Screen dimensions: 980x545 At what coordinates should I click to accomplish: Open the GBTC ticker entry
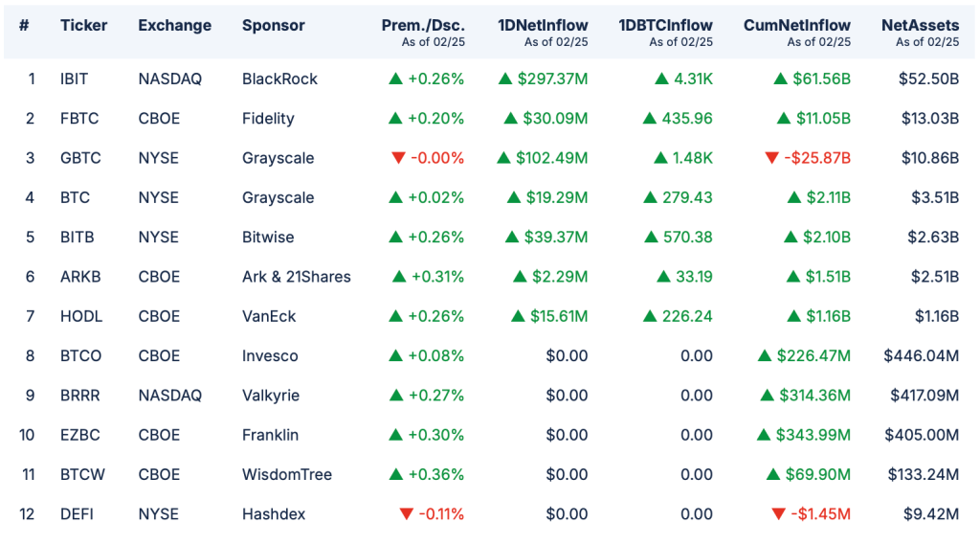coord(80,158)
